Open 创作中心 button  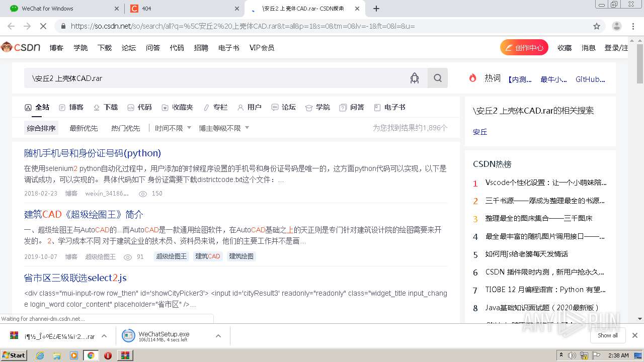pyautogui.click(x=524, y=48)
